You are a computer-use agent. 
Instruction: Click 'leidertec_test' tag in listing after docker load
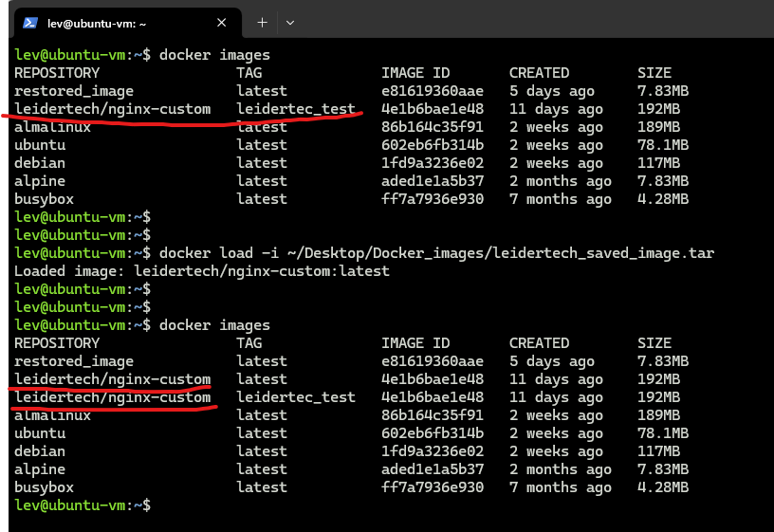[x=296, y=397]
